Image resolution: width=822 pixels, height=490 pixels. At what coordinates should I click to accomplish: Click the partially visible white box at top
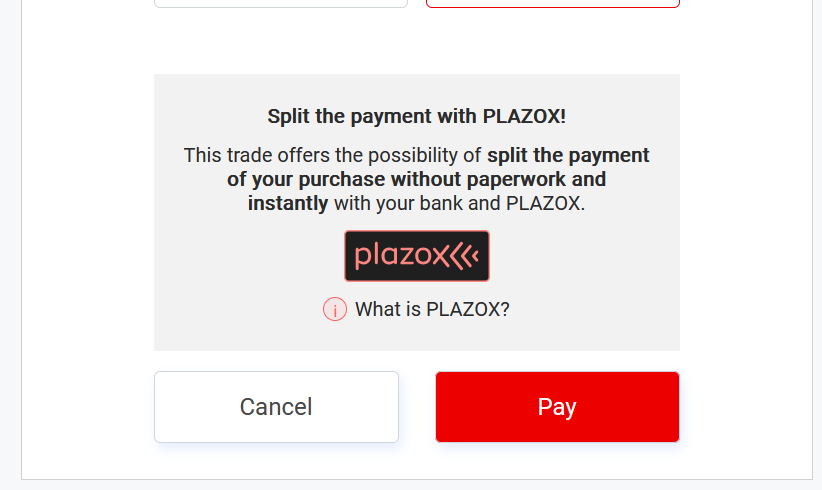click(x=281, y=3)
